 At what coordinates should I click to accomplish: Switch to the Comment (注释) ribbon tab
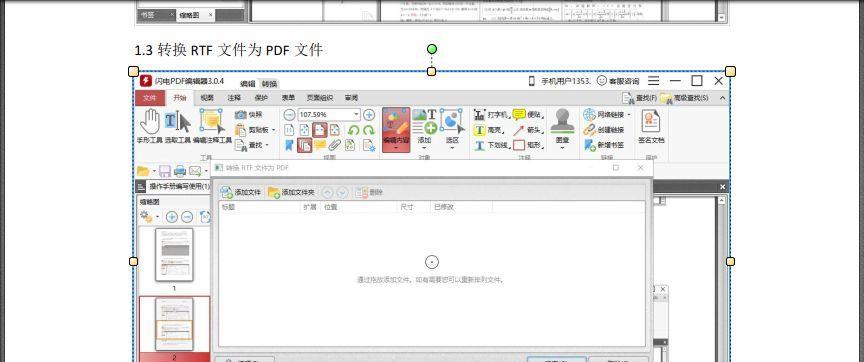[234, 98]
